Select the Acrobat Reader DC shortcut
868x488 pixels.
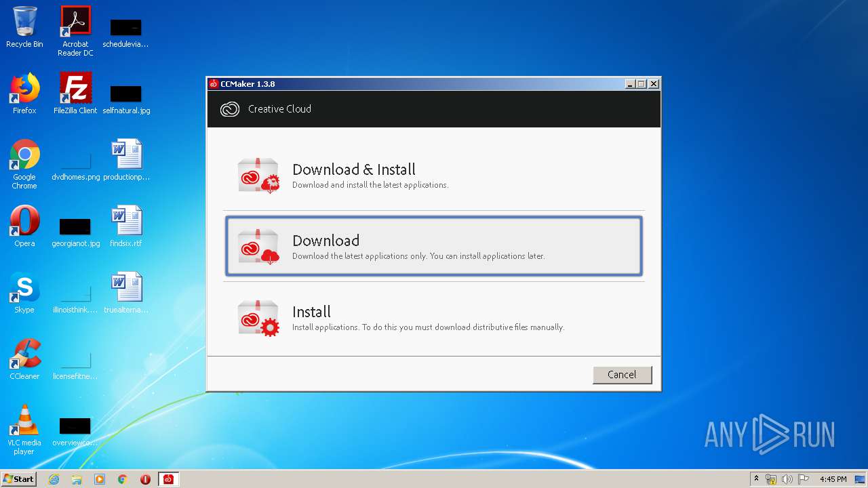75,31
